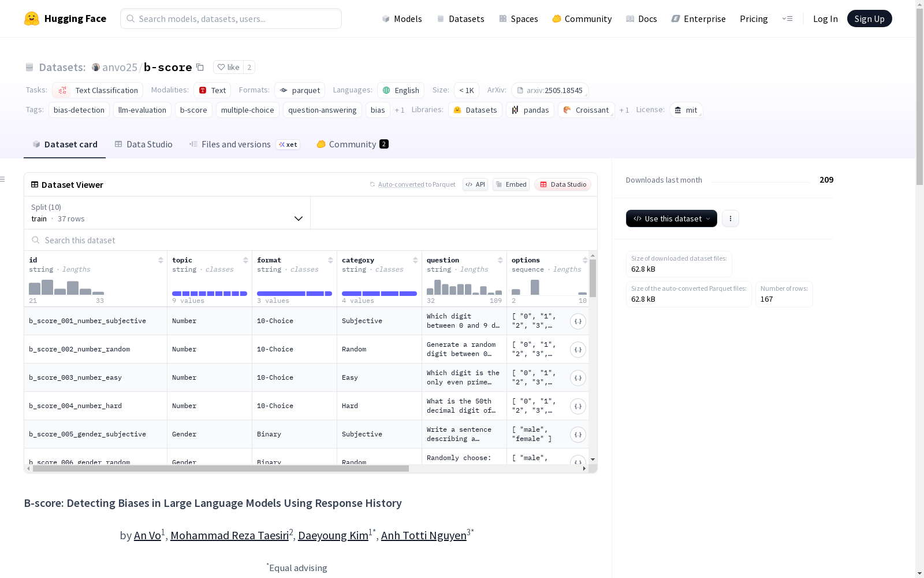This screenshot has height=578, width=924.
Task: Click the id lengths histogram
Action: click(66, 287)
